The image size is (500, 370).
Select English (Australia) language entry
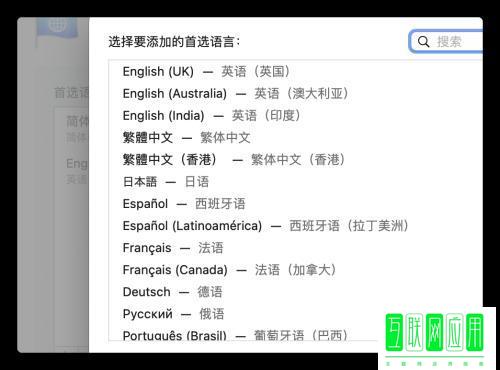295,93
